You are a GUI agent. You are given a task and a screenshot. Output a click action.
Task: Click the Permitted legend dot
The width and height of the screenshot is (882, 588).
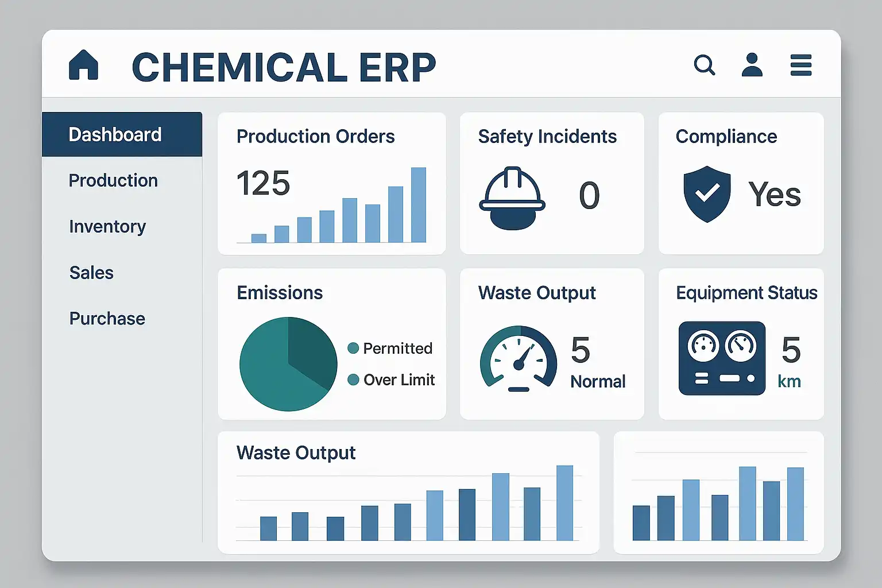[353, 348]
